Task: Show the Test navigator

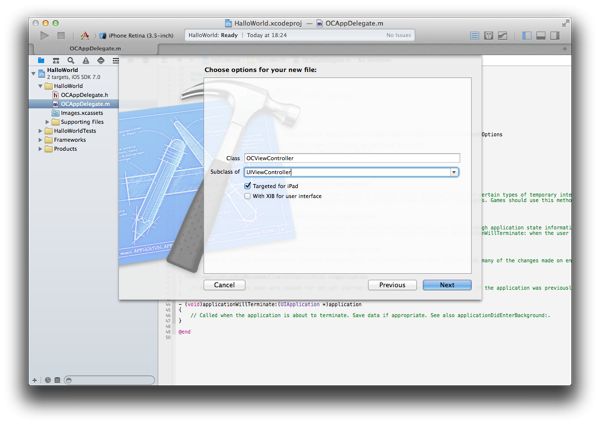Action: pyautogui.click(x=101, y=60)
